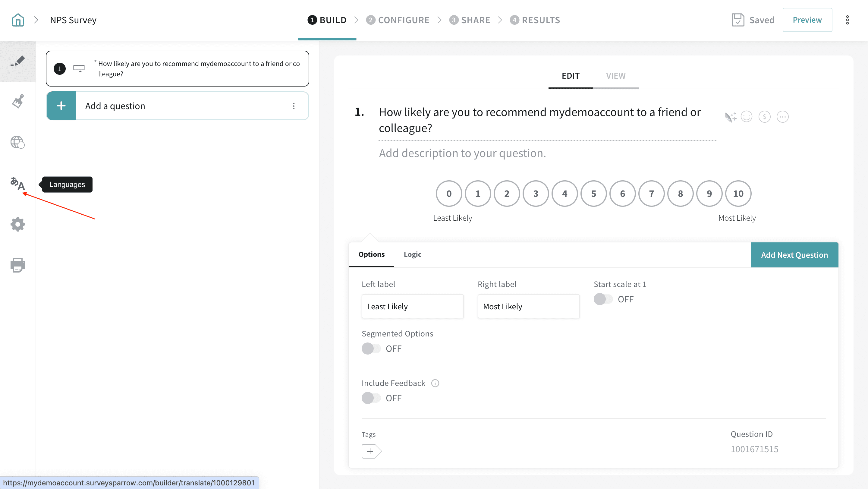Open more options ellipsis beside question title
868x489 pixels.
[782, 117]
